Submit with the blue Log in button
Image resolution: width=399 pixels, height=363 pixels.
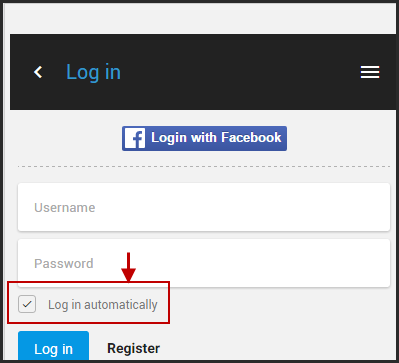(x=53, y=347)
